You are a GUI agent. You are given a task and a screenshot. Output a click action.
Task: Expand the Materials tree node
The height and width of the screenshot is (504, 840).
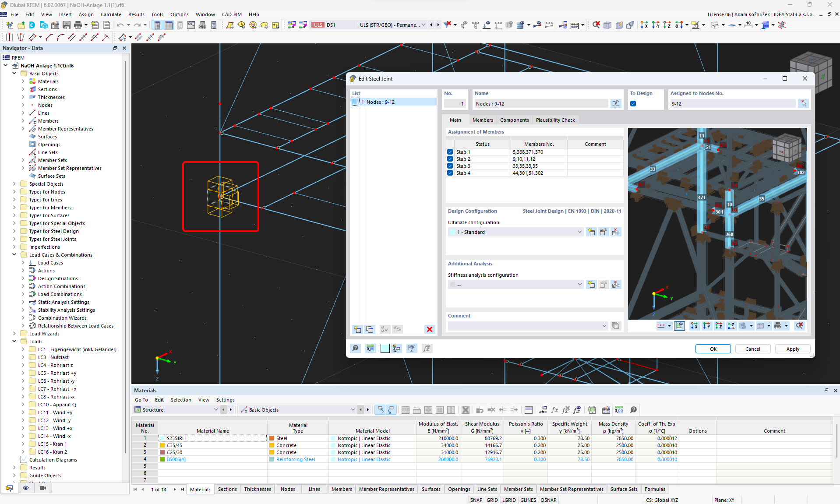click(x=23, y=81)
